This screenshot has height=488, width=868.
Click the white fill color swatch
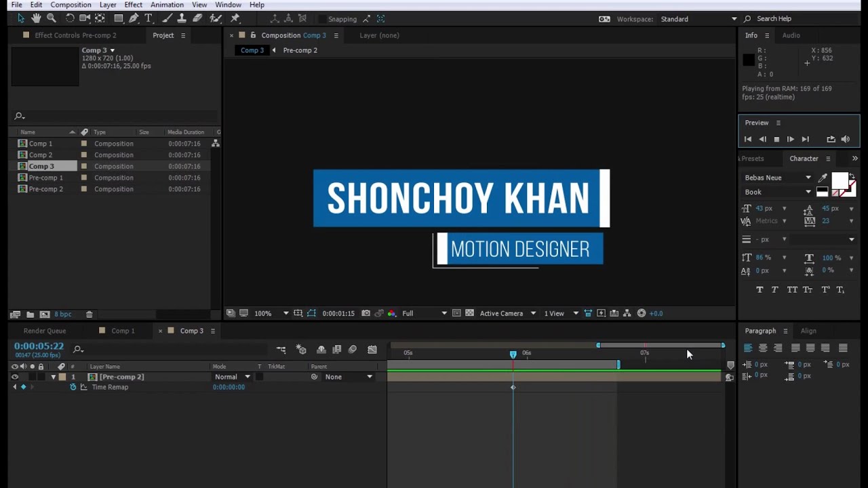coord(839,180)
